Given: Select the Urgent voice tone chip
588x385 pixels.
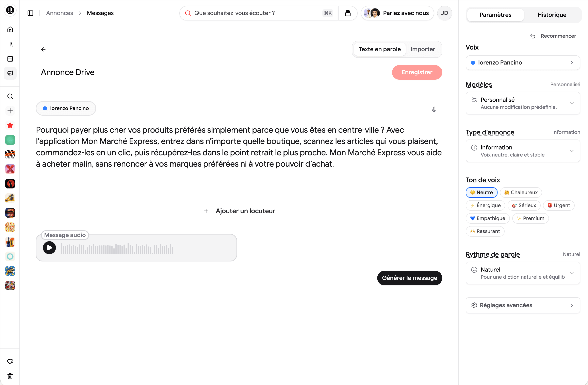Looking at the screenshot, I should 558,205.
